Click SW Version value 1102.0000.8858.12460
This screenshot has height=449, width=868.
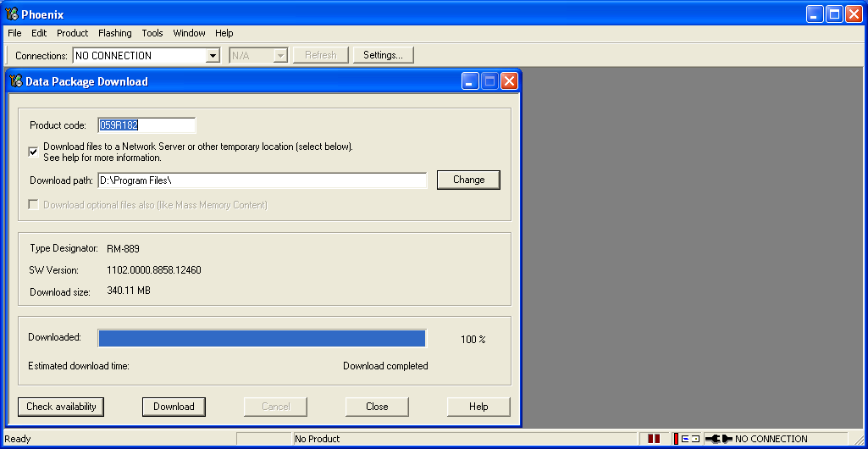154,270
